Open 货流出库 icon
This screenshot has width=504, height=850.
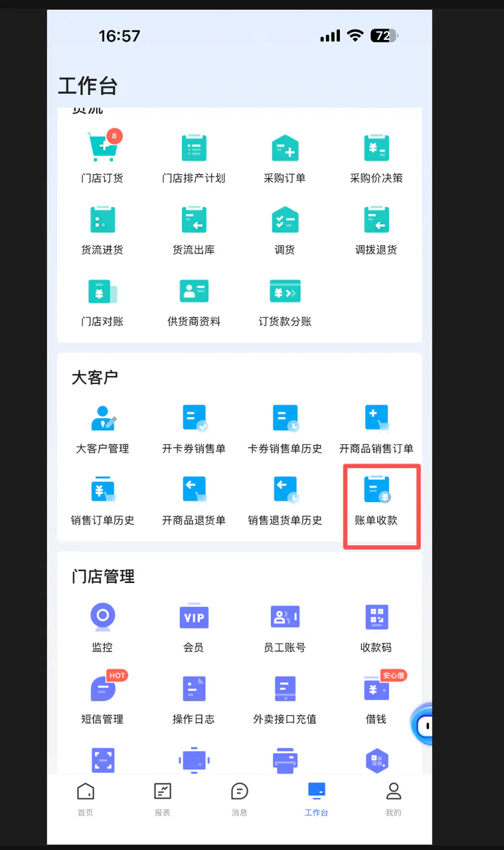pyautogui.click(x=194, y=219)
